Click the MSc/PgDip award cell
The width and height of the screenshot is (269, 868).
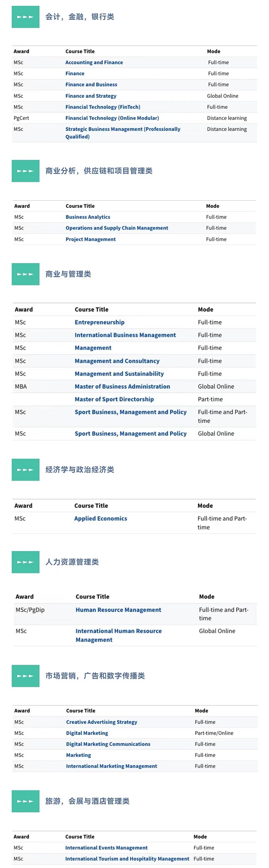point(30,610)
